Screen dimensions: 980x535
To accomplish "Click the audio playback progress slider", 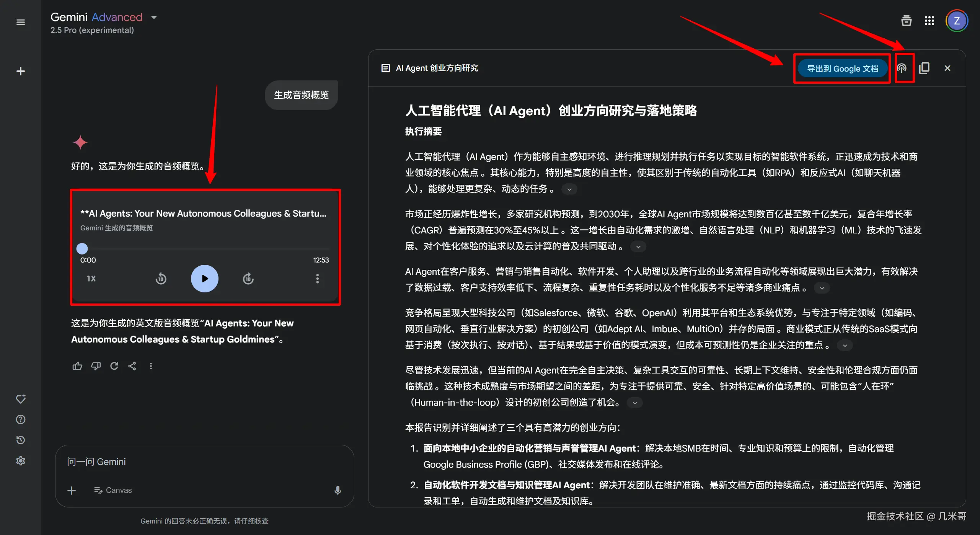I will (x=82, y=248).
